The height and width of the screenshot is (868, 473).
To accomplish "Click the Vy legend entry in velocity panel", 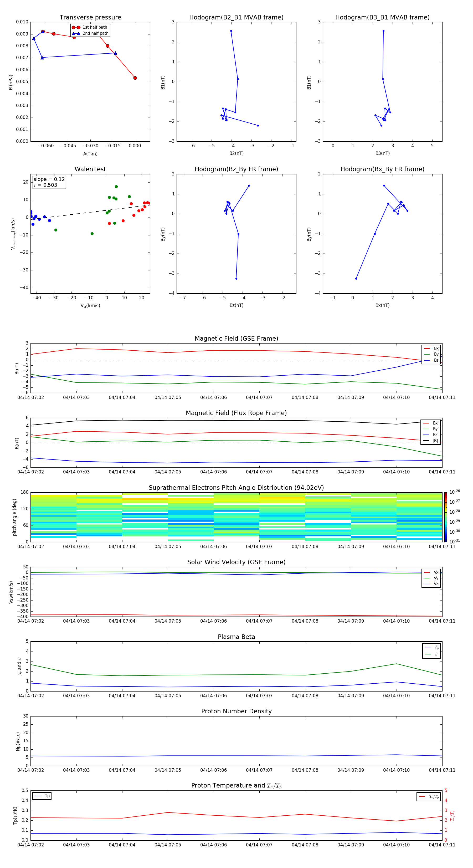I will click(x=431, y=578).
